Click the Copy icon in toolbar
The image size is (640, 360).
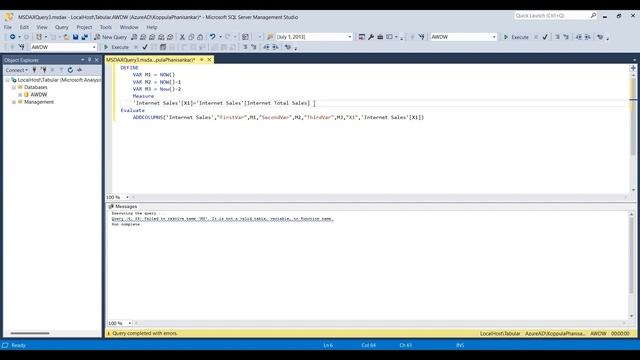[191, 37]
